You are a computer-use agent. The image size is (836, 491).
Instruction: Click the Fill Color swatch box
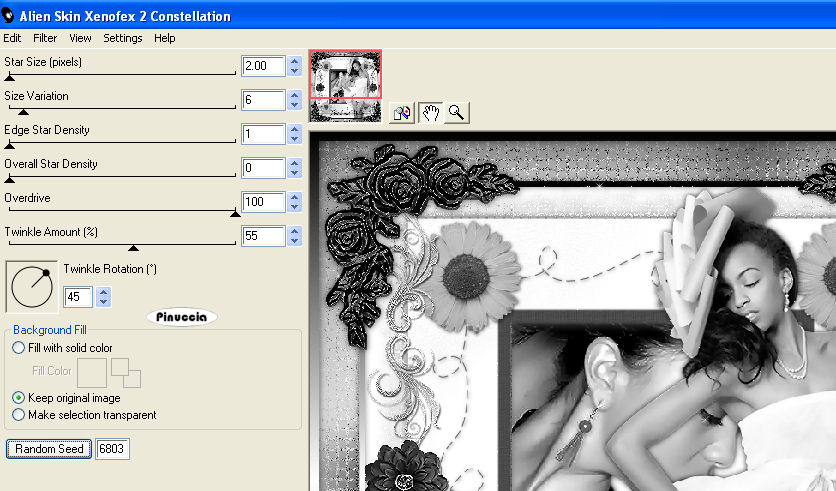(x=92, y=373)
